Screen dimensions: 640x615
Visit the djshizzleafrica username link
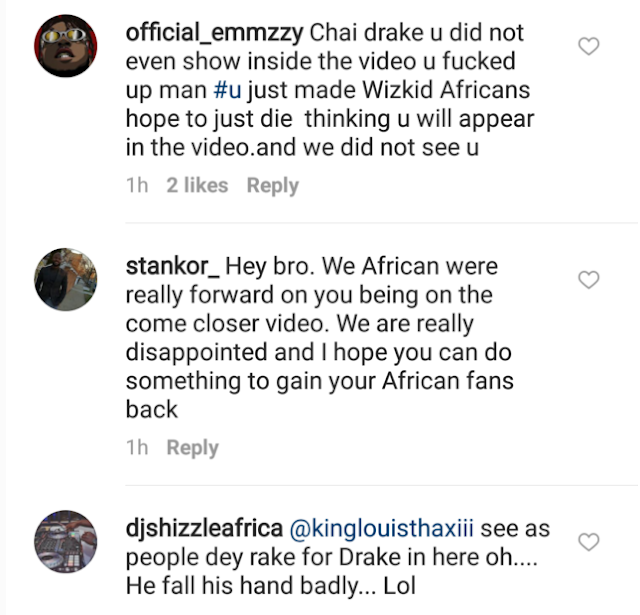(x=203, y=529)
